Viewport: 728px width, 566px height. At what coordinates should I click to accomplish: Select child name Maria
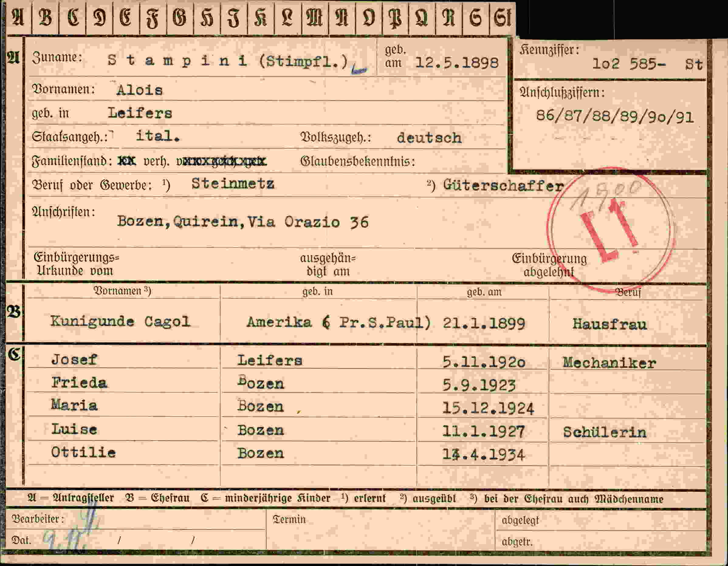click(74, 405)
